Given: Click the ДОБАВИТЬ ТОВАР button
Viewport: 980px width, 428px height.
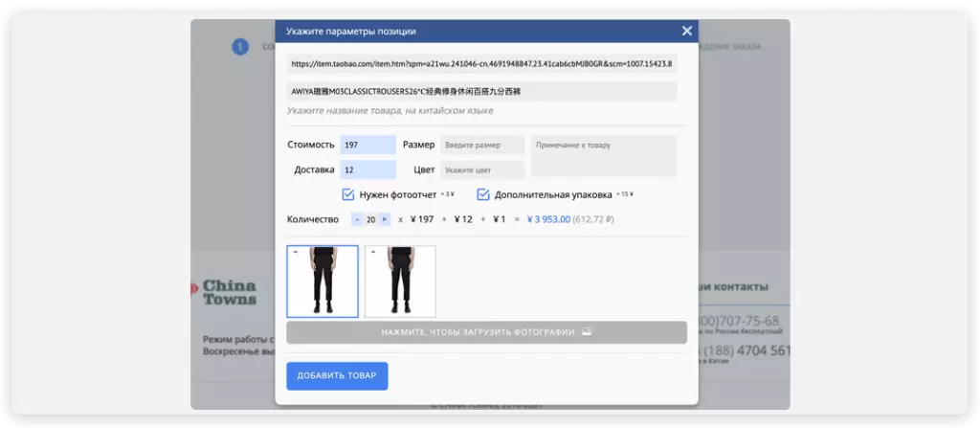Looking at the screenshot, I should click(x=337, y=375).
